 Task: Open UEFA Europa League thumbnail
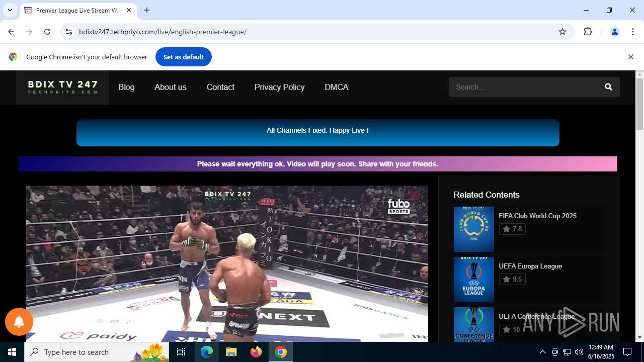coord(473,280)
